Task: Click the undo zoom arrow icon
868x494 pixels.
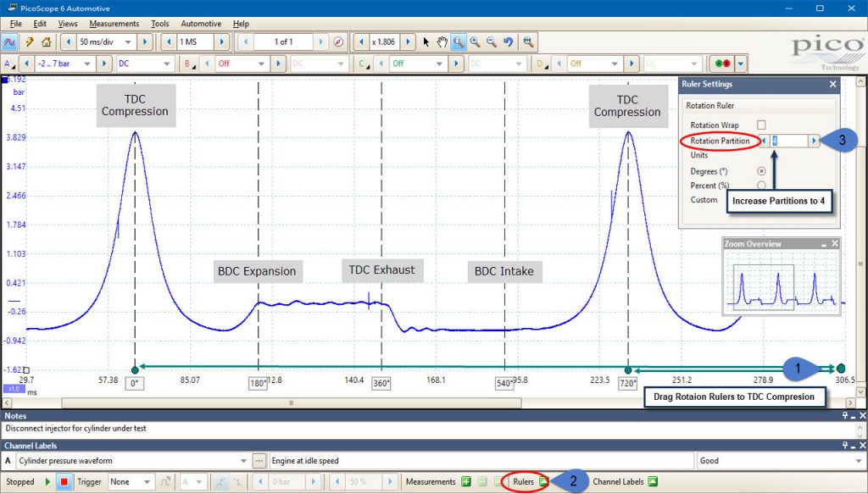Action: click(x=509, y=42)
